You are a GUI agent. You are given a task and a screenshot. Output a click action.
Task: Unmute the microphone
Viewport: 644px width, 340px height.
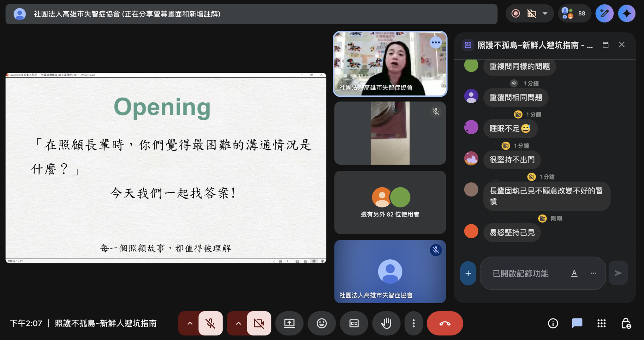(x=211, y=323)
